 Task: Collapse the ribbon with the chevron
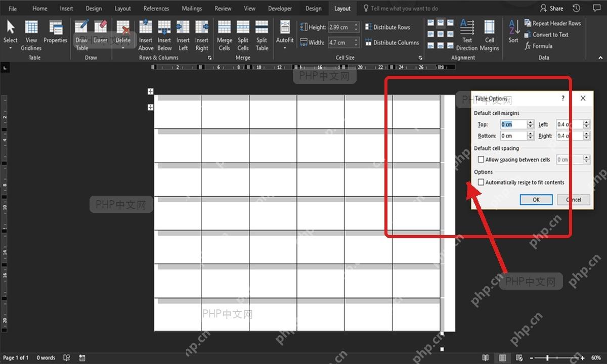600,58
